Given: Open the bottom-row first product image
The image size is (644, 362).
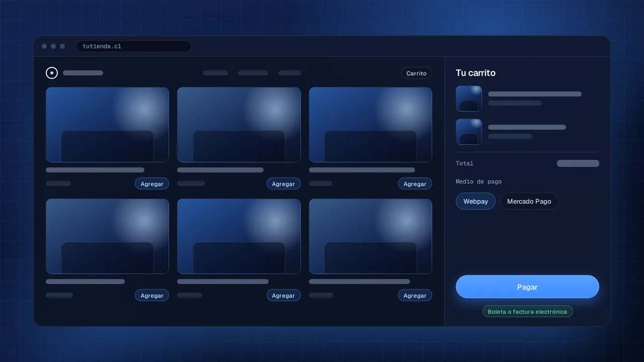Looking at the screenshot, I should point(107,236).
